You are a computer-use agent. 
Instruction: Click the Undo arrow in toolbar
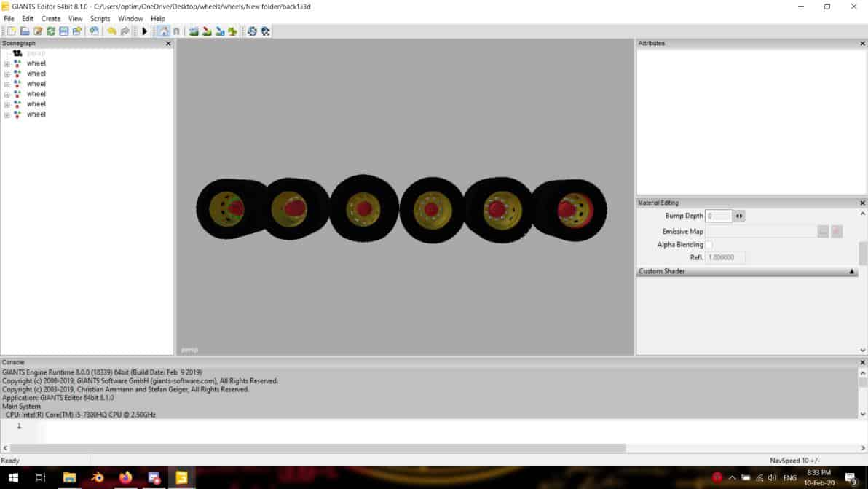point(111,31)
